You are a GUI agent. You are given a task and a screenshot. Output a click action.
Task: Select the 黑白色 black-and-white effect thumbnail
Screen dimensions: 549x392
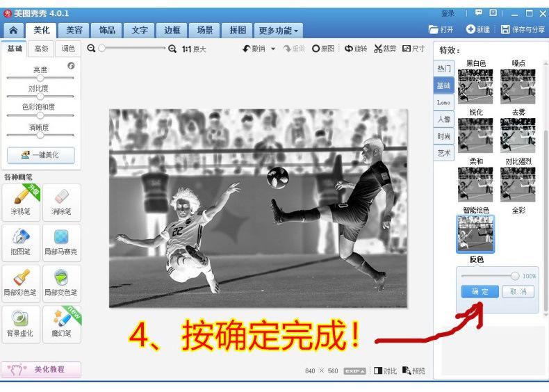tap(475, 85)
